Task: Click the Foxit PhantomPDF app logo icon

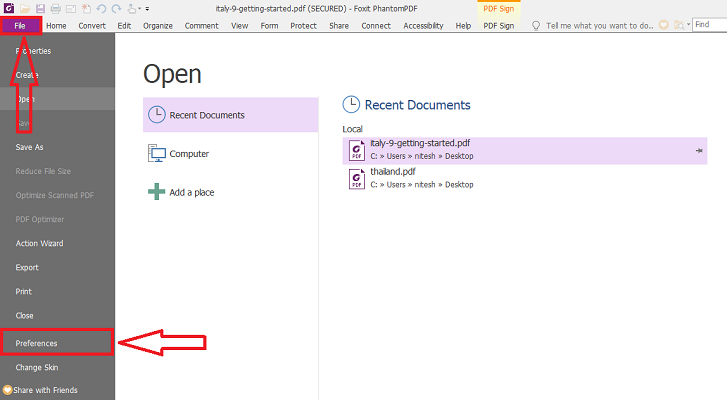Action: [x=9, y=8]
